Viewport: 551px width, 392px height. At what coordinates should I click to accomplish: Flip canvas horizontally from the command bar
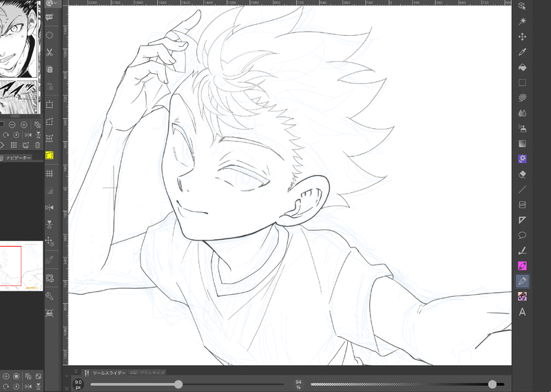[x=50, y=207]
